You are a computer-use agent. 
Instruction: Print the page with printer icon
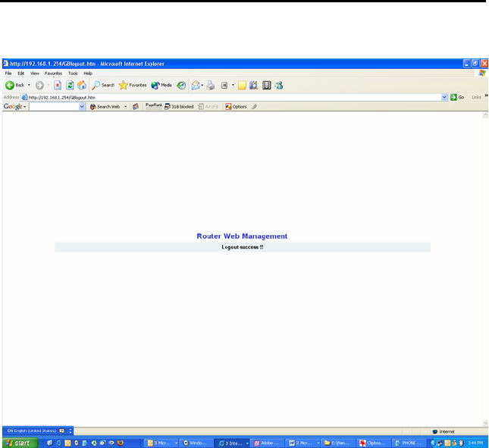[x=211, y=85]
